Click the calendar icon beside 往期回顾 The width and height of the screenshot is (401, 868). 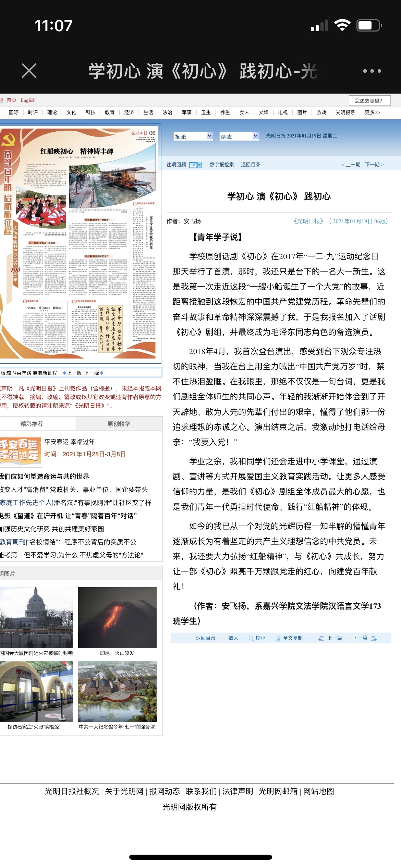coord(193,165)
